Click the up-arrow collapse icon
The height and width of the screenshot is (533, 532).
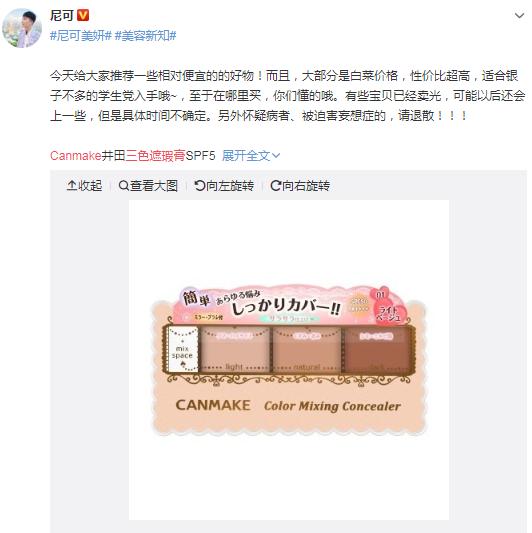pyautogui.click(x=71, y=186)
